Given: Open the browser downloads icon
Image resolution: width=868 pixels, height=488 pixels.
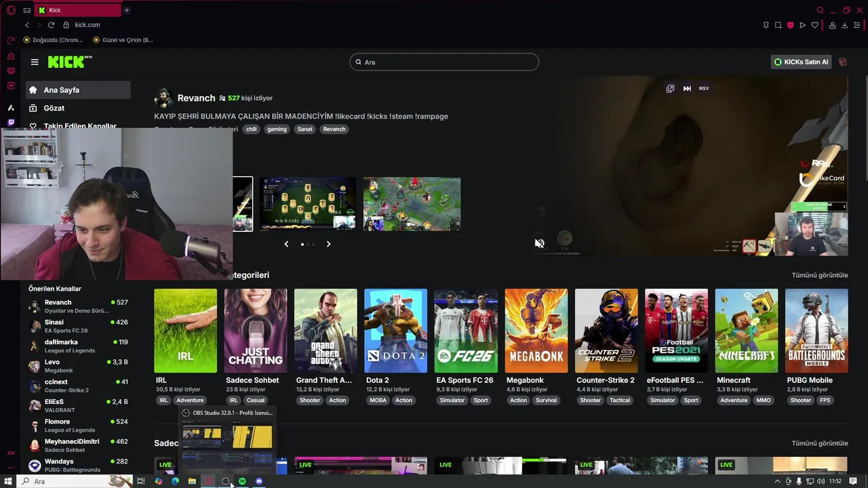Looking at the screenshot, I should [x=844, y=25].
